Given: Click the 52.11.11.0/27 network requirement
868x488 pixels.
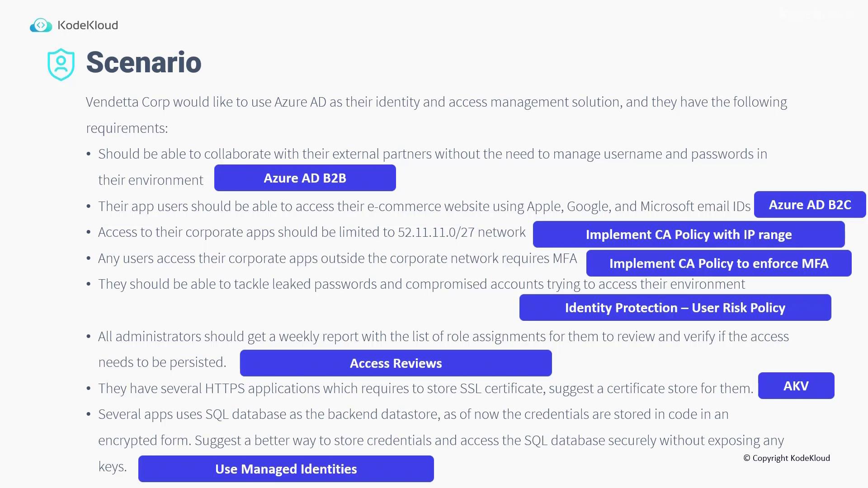Looking at the screenshot, I should (311, 232).
